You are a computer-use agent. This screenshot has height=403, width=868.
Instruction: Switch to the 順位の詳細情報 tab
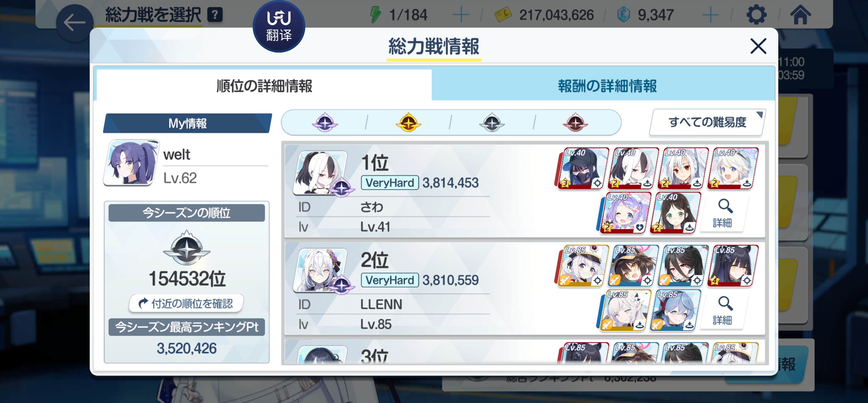(x=264, y=86)
